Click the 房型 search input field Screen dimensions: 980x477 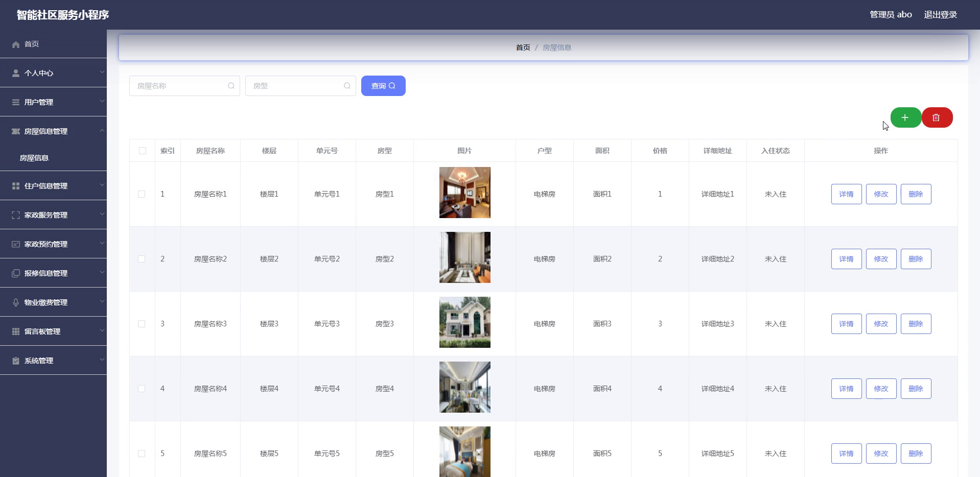300,86
